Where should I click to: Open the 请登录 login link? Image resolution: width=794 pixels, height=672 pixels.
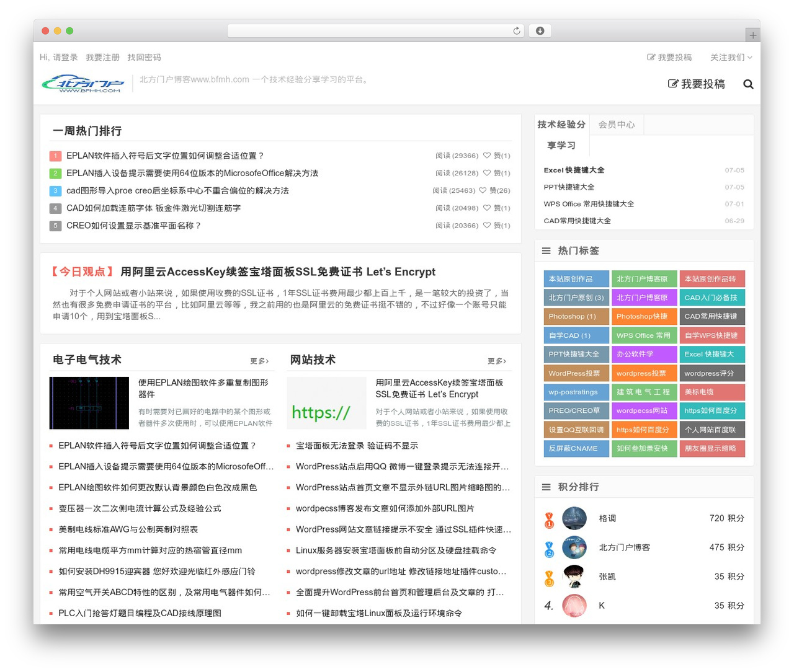click(65, 57)
